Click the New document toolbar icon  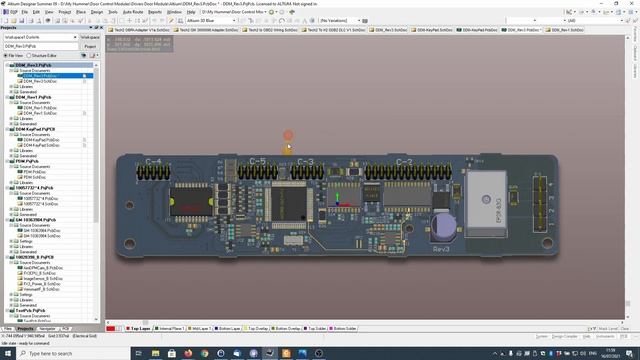6,20
